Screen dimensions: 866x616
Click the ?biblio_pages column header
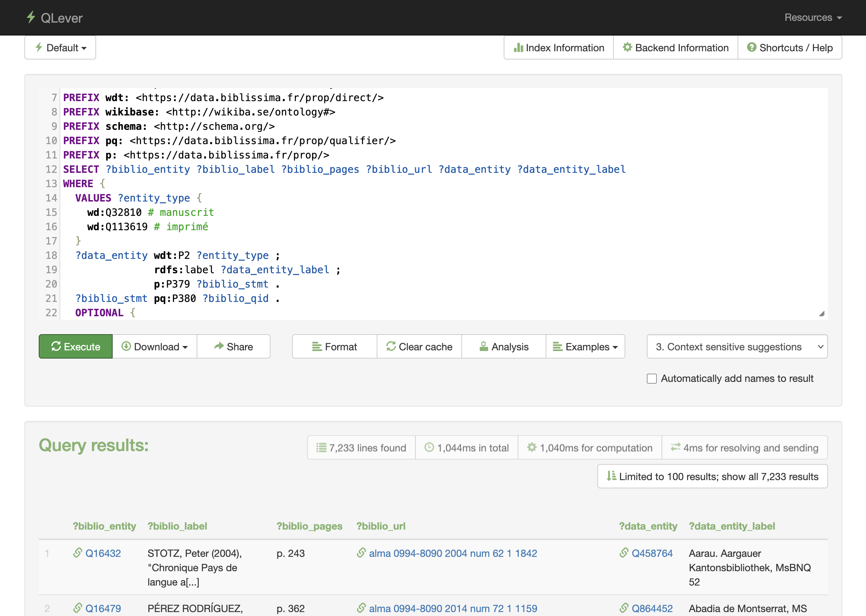[x=309, y=526]
